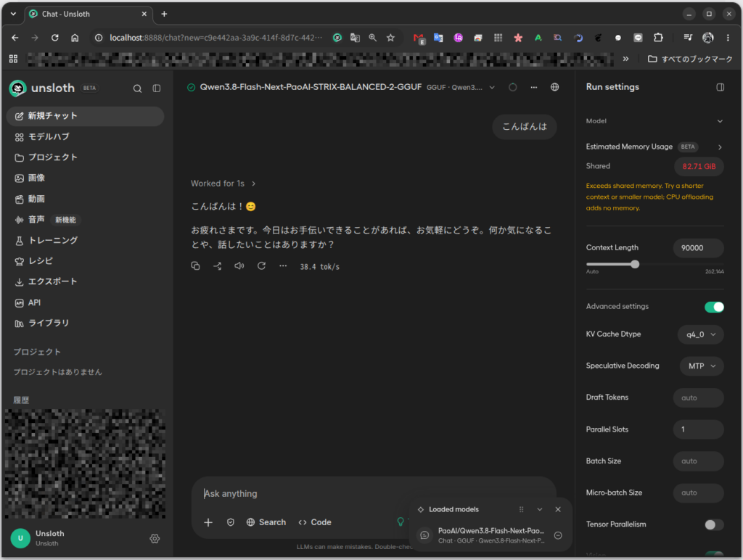
Task: Start a 新規チャット
Action: coord(86,116)
